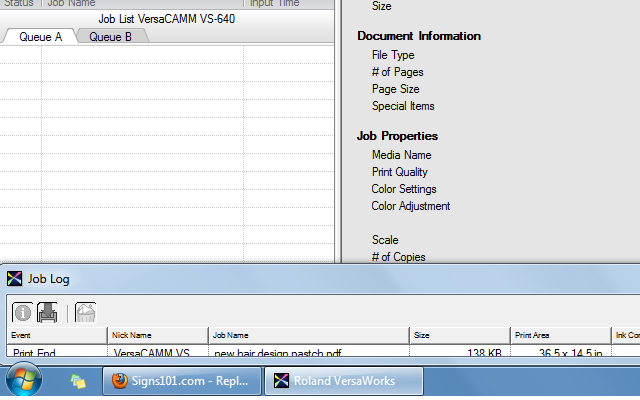Click the Nick Name column header

point(158,335)
